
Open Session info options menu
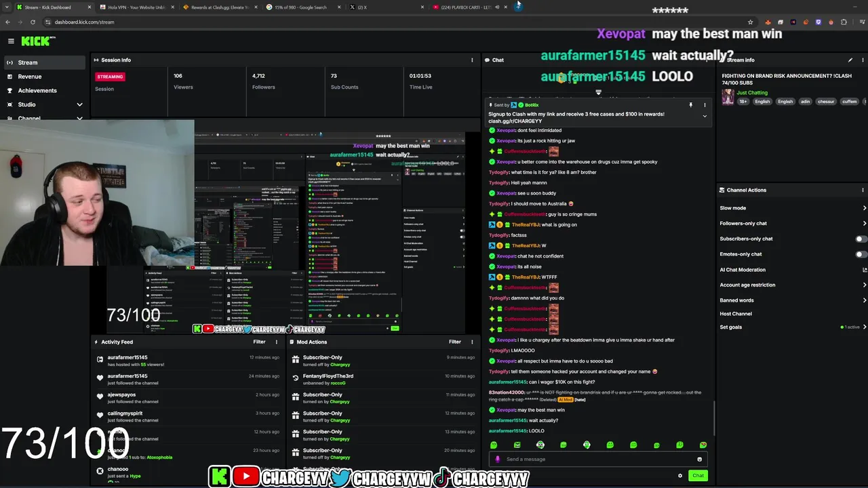pos(472,60)
